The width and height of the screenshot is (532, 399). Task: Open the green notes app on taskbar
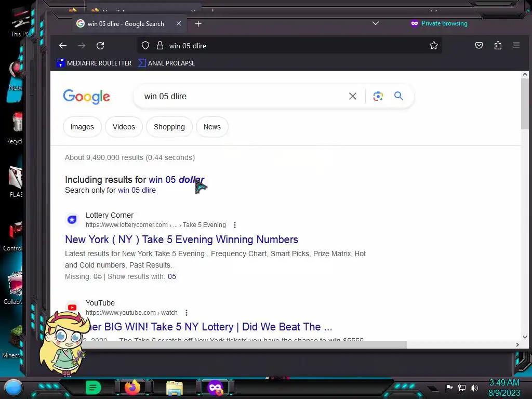pos(94,388)
